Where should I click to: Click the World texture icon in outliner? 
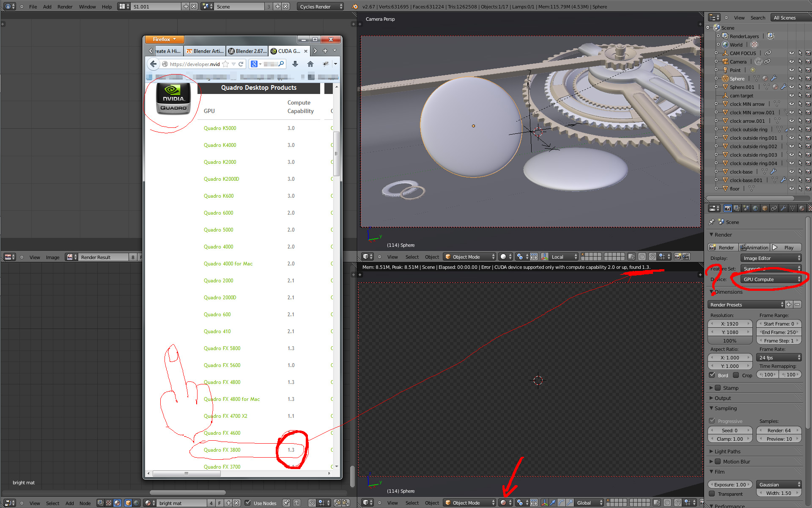(754, 44)
